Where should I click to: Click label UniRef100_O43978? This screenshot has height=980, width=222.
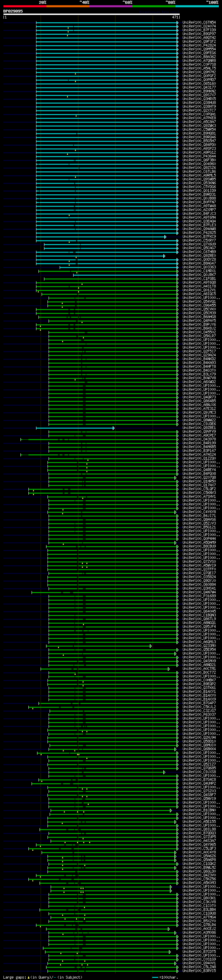click(199, 439)
